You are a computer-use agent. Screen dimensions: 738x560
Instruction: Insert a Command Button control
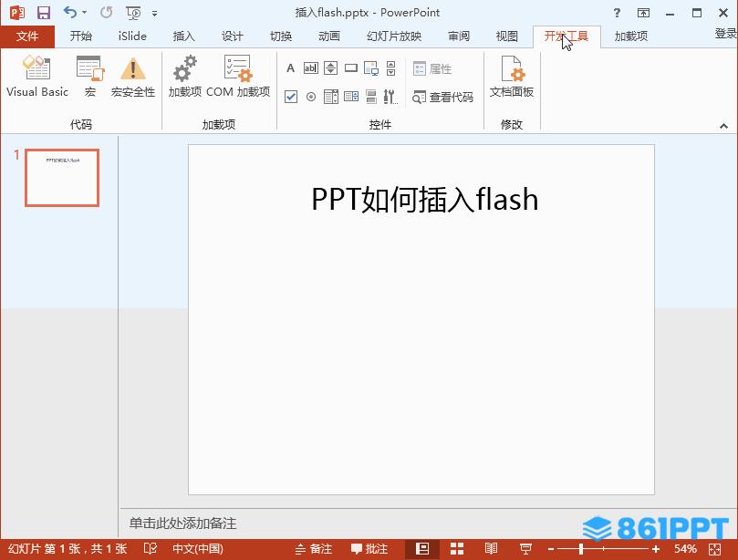[x=351, y=68]
